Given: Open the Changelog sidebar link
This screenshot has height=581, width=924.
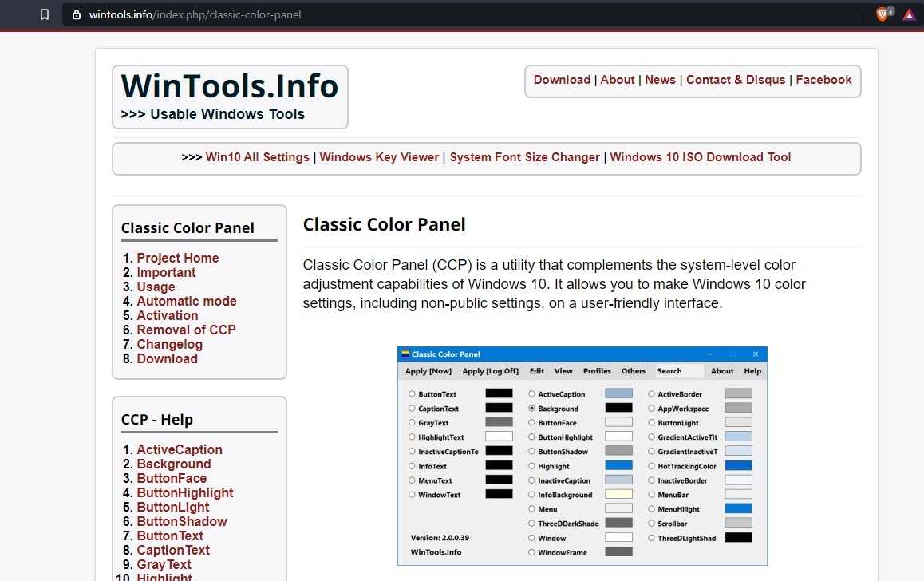Looking at the screenshot, I should point(169,344).
